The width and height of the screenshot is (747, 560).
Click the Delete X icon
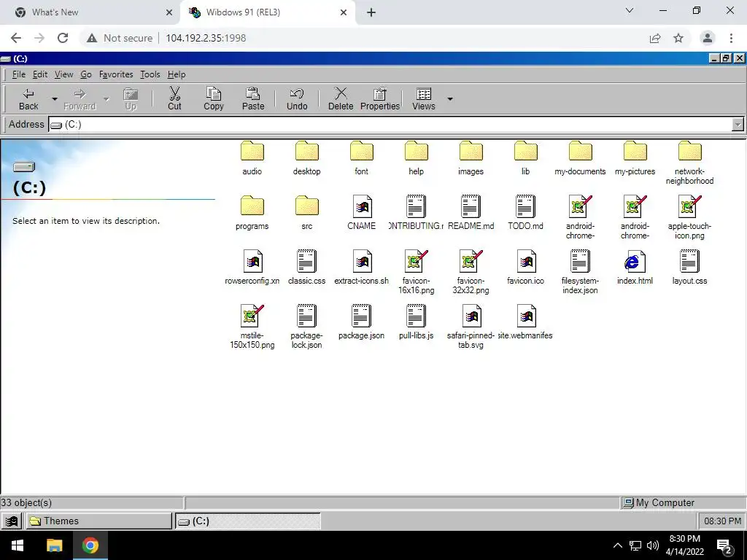[x=341, y=93]
